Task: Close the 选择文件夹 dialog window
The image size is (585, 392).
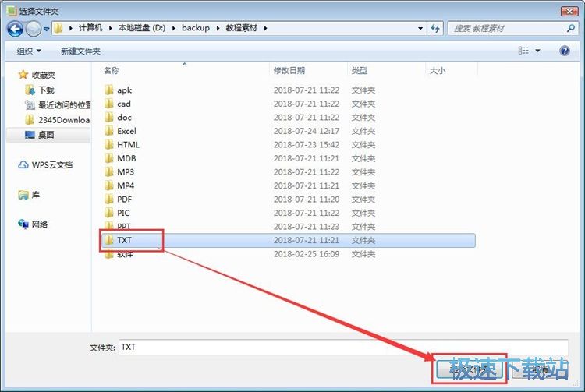Action: (569, 11)
